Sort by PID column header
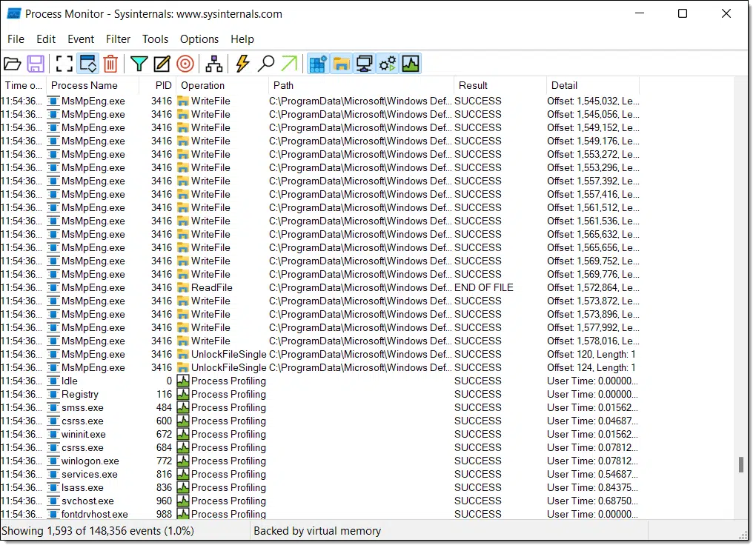 (x=158, y=85)
